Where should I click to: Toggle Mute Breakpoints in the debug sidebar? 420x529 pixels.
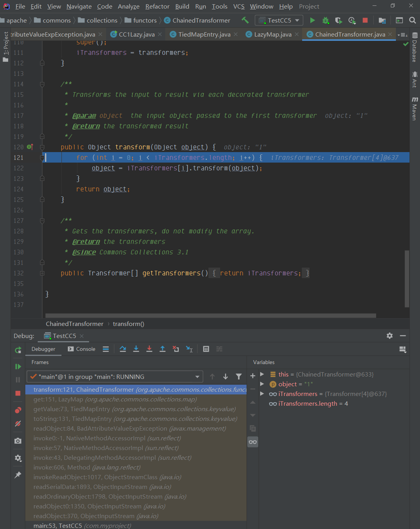(18, 424)
